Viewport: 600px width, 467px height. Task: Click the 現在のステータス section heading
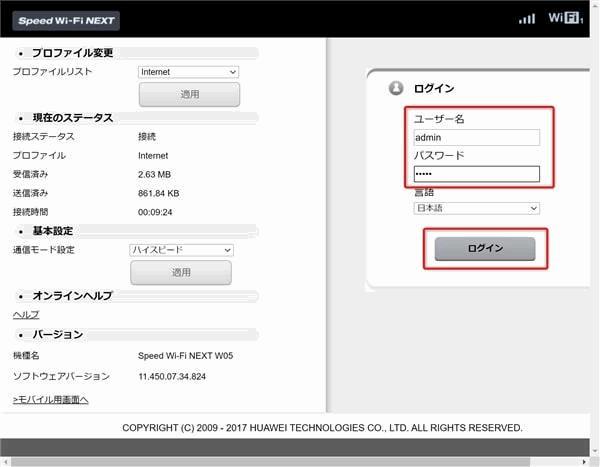click(73, 118)
